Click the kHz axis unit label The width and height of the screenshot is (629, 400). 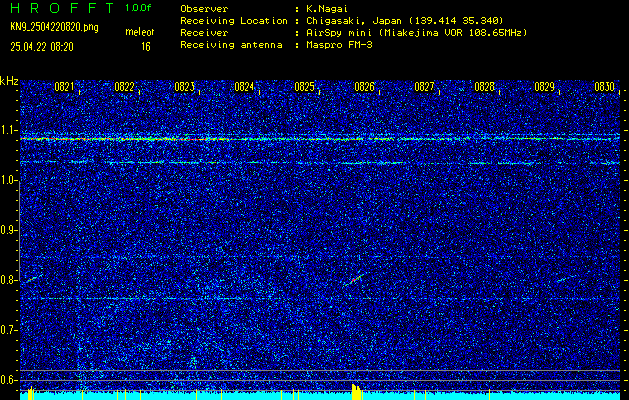pos(9,81)
